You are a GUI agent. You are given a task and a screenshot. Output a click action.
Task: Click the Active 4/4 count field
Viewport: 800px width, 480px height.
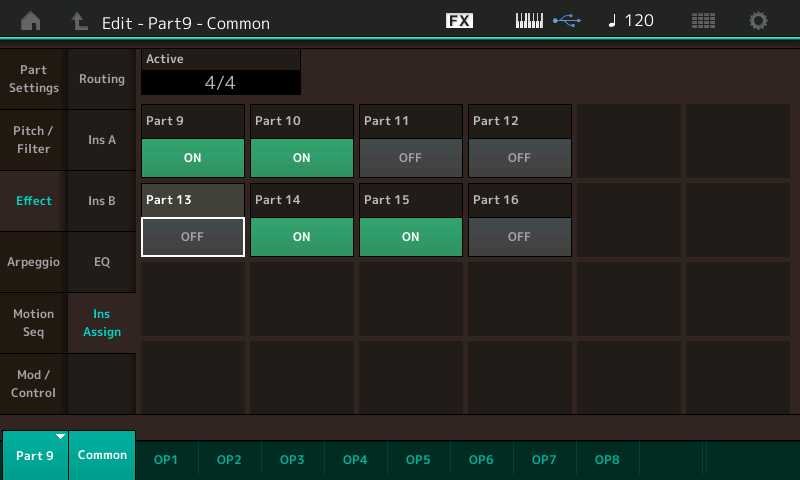pos(220,82)
